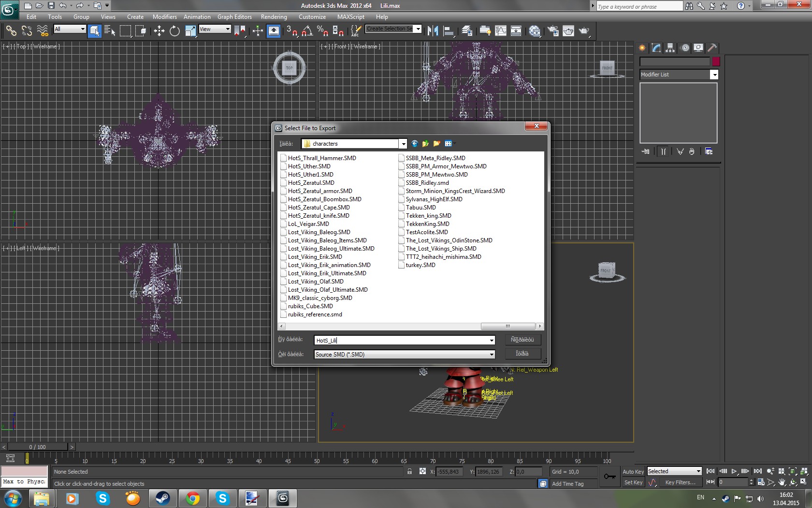
Task: Open the Motion command panel
Action: (x=685, y=48)
